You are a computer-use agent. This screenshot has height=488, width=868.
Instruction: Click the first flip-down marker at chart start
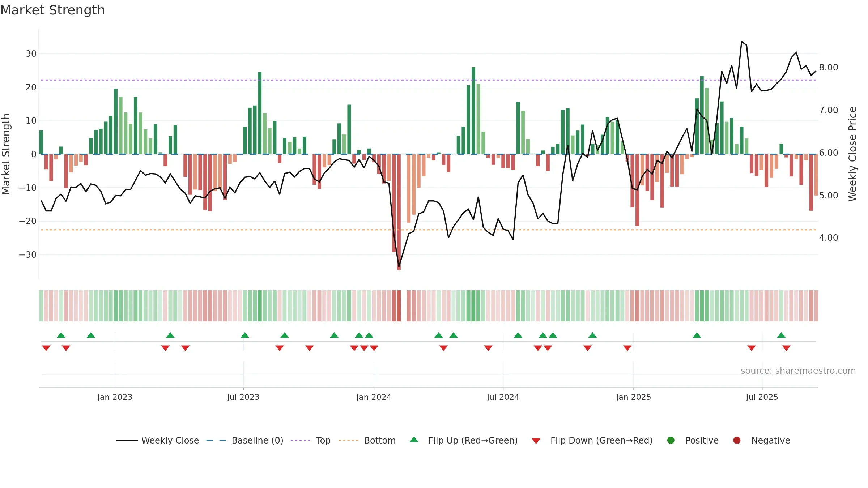click(x=46, y=348)
